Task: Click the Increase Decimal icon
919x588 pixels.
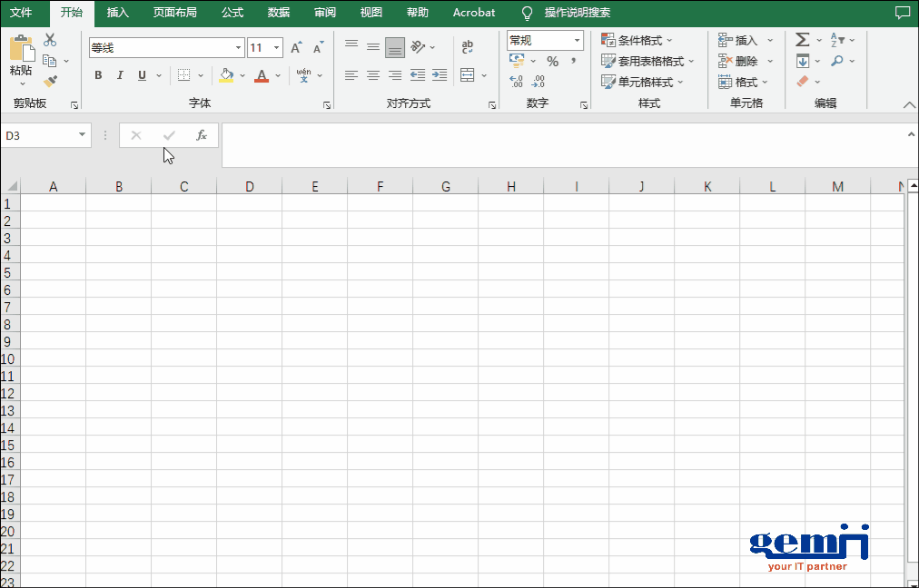Action: pyautogui.click(x=516, y=82)
